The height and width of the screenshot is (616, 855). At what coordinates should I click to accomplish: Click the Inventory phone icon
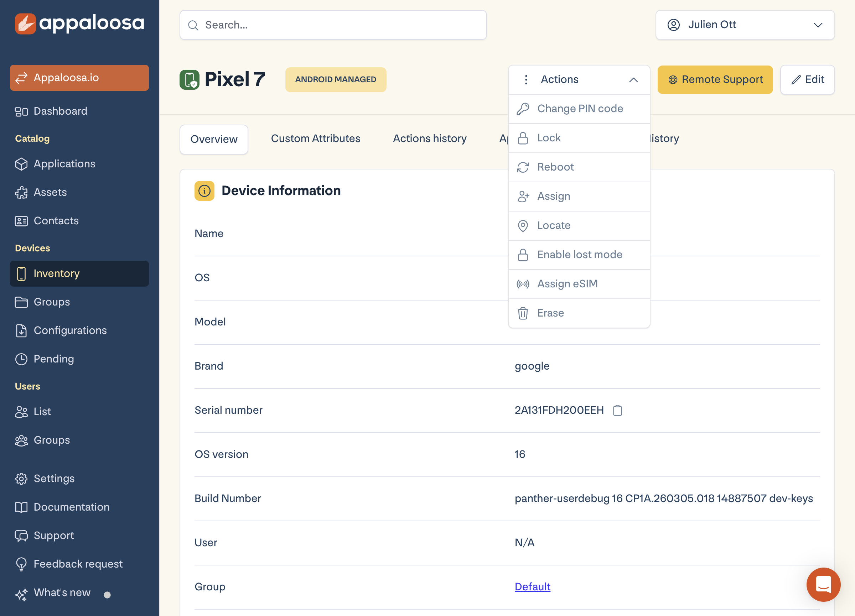tap(21, 274)
